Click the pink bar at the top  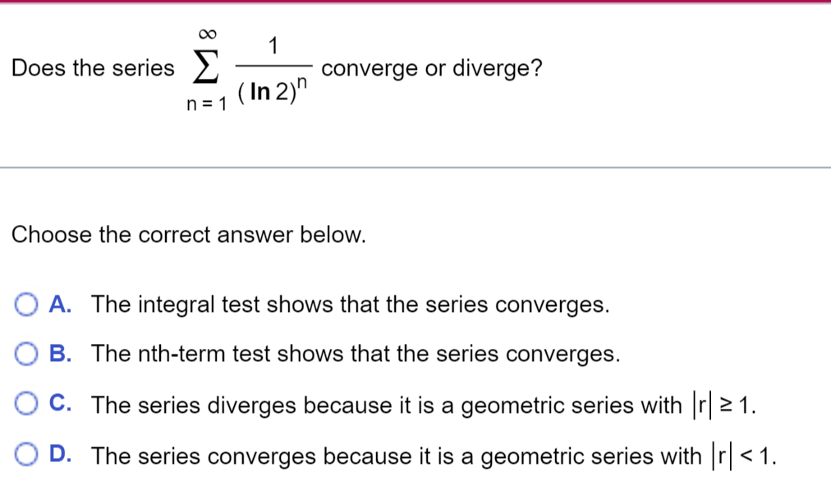click(x=415, y=3)
